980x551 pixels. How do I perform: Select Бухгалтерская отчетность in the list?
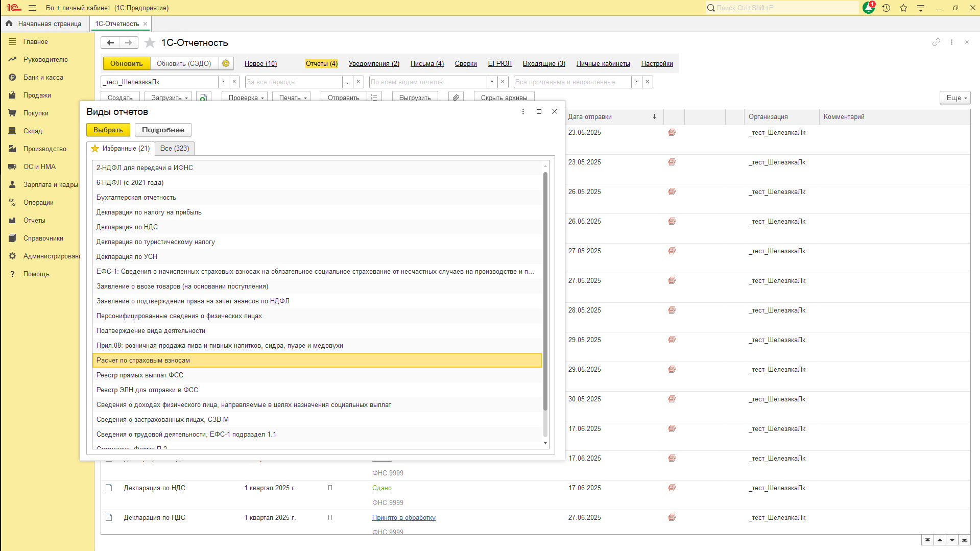pos(317,197)
